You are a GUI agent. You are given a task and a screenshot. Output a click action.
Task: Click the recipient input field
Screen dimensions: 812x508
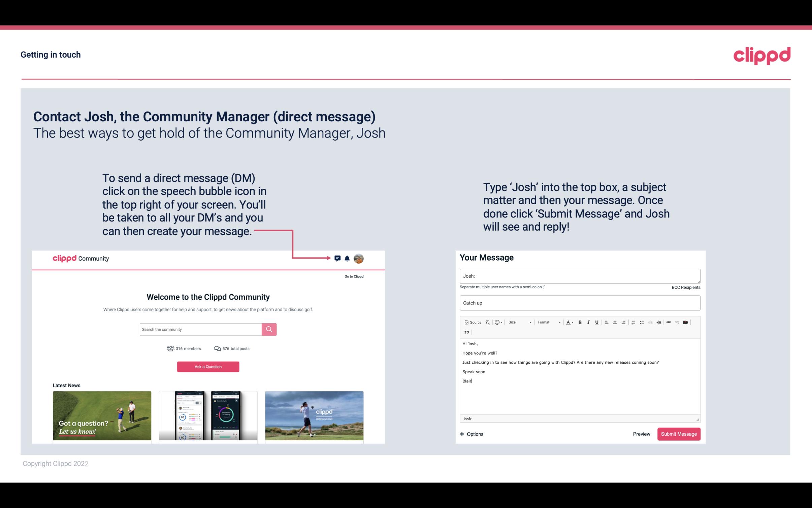pos(579,276)
